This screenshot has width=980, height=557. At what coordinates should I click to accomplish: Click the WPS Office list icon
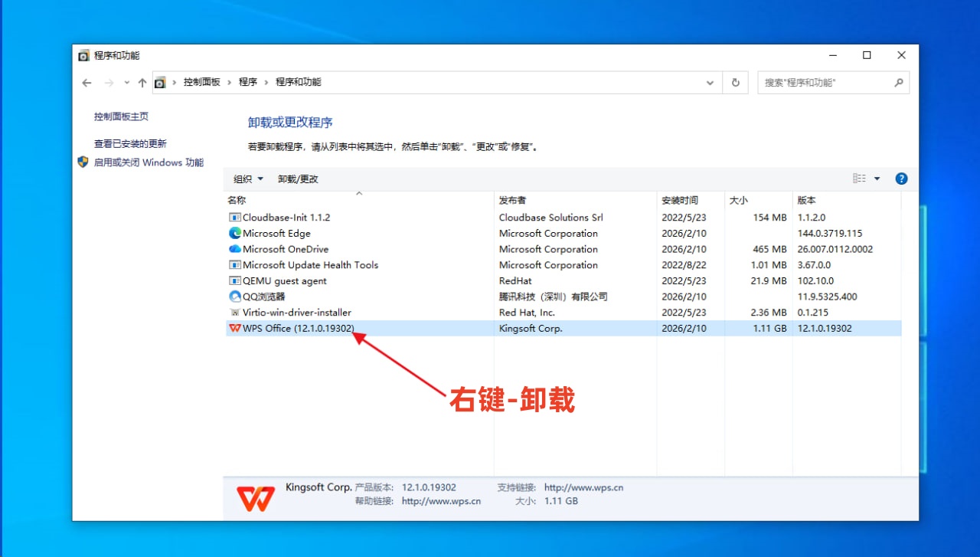pos(234,329)
